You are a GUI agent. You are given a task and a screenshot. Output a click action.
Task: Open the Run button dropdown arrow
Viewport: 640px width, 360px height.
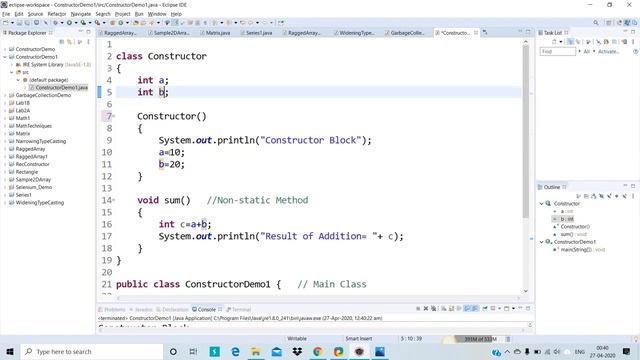(76, 23)
